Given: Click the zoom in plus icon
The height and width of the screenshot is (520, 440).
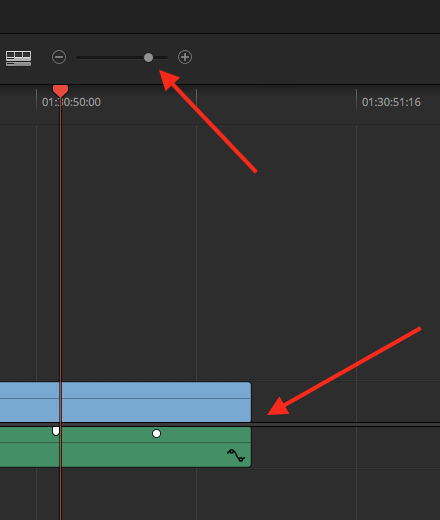Looking at the screenshot, I should [185, 57].
